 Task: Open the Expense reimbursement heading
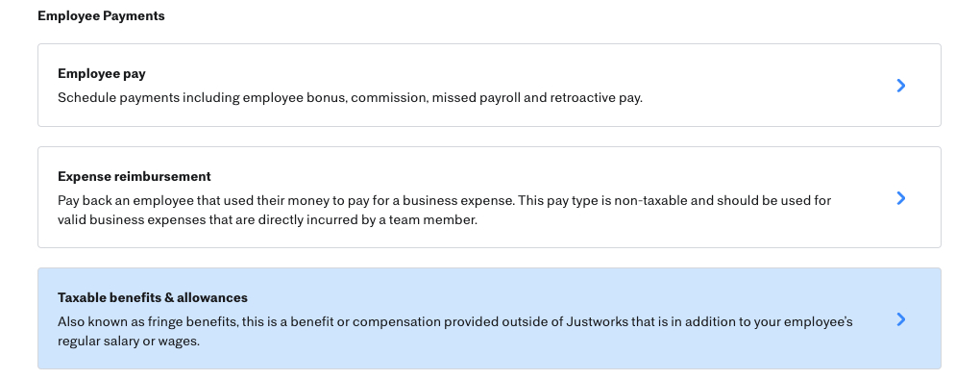(x=135, y=176)
